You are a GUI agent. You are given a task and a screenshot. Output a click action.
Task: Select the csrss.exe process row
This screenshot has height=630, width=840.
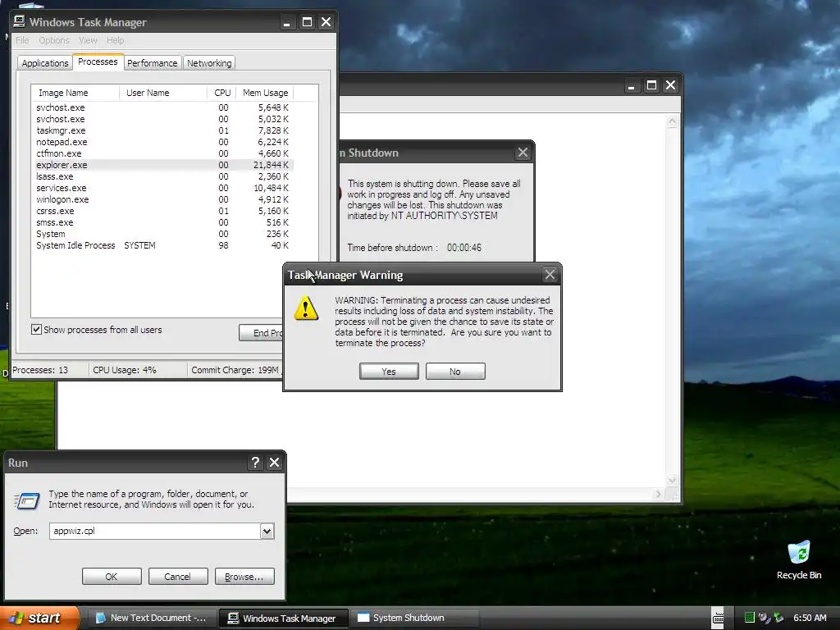[x=162, y=211]
